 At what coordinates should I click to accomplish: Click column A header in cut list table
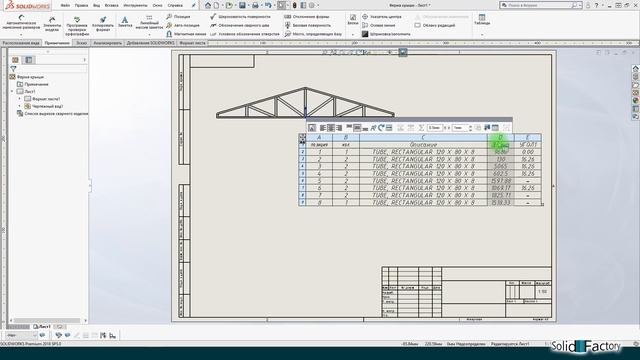[x=319, y=137]
